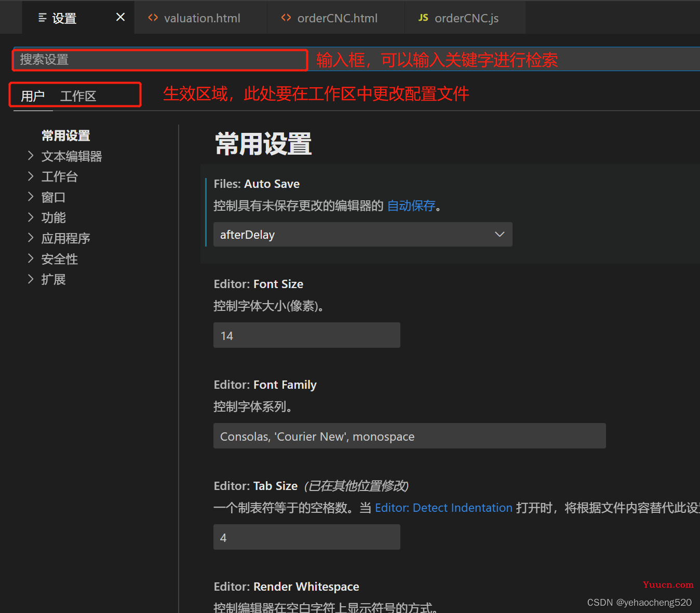Expand the 窗口 chevron
The width and height of the screenshot is (700, 613).
click(x=31, y=197)
